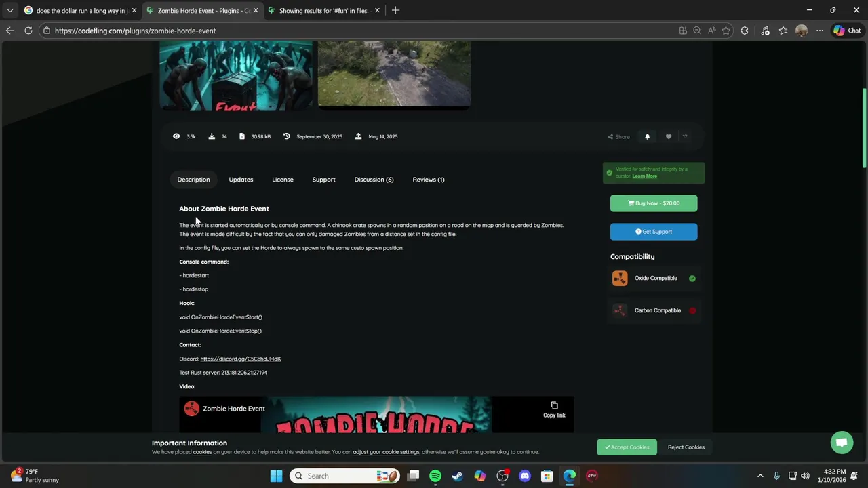Open a new browser tab
Viewport: 868px width, 488px height.
[395, 10]
